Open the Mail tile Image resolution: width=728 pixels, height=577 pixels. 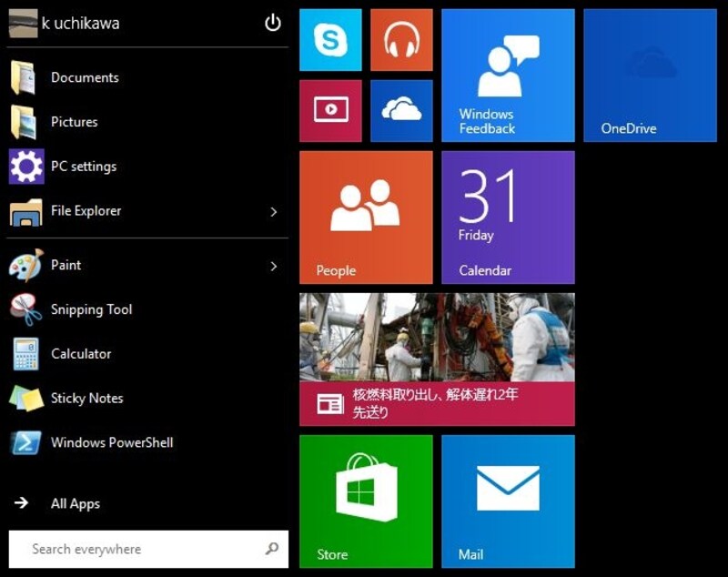point(508,501)
